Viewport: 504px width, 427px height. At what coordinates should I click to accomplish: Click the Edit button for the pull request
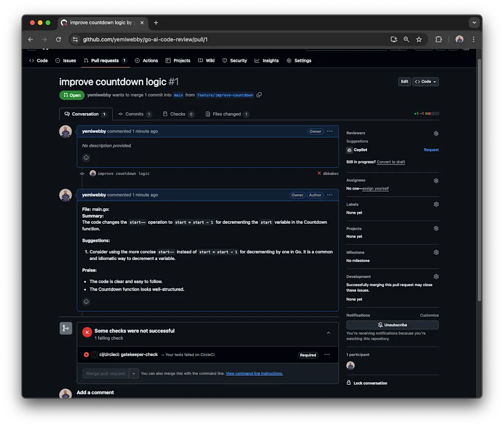pos(405,81)
